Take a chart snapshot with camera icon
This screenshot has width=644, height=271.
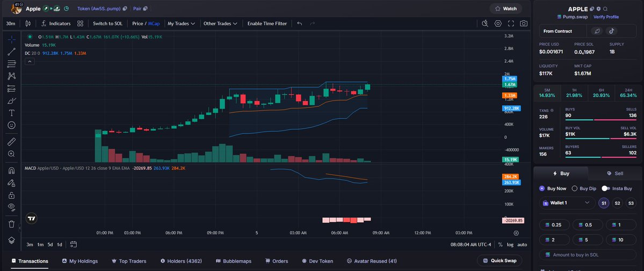pyautogui.click(x=524, y=24)
